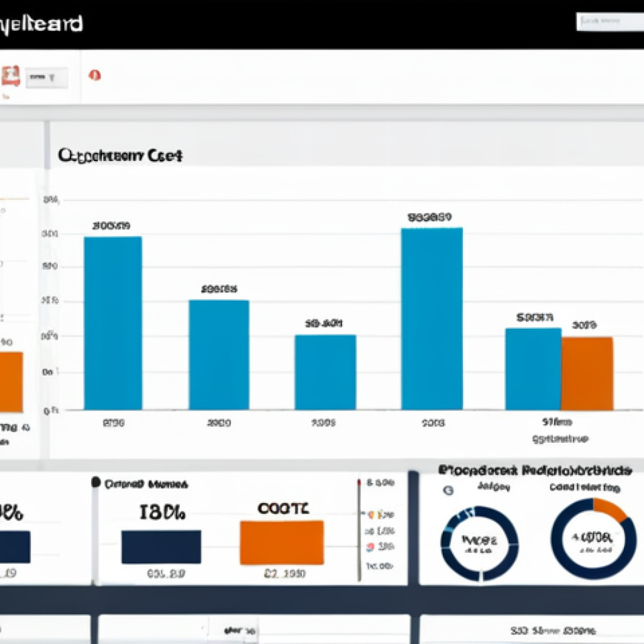644x644 pixels.
Task: Click the black bullet icon beside lower-left panel title
Action: coord(96,482)
